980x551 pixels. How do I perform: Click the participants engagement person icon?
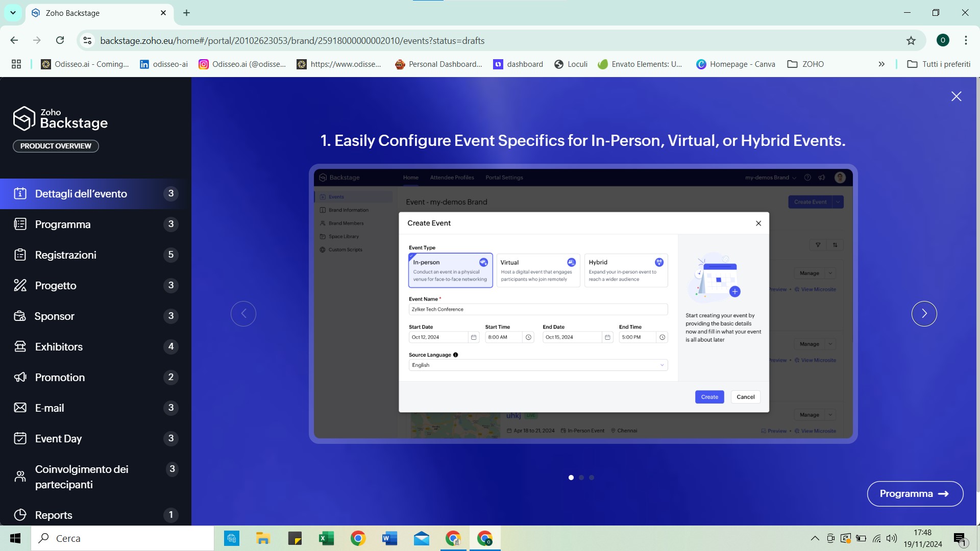pyautogui.click(x=20, y=477)
